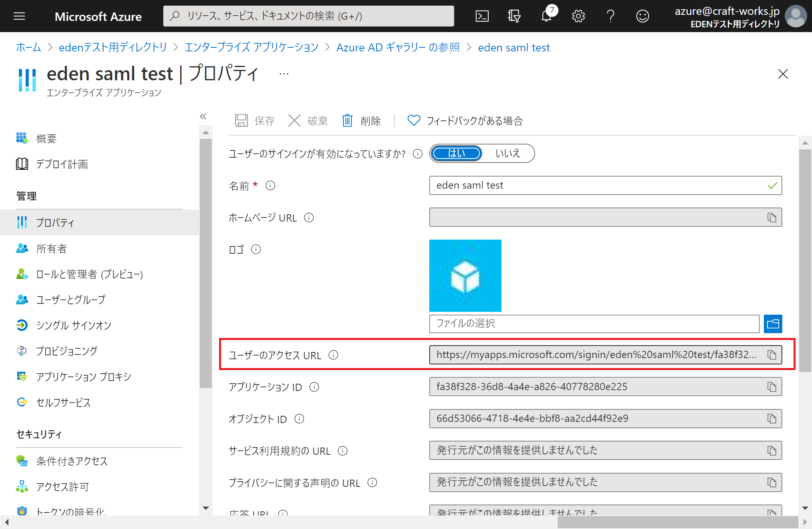Collapse the left navigation with double chevron
The image size is (812, 529).
click(x=203, y=116)
